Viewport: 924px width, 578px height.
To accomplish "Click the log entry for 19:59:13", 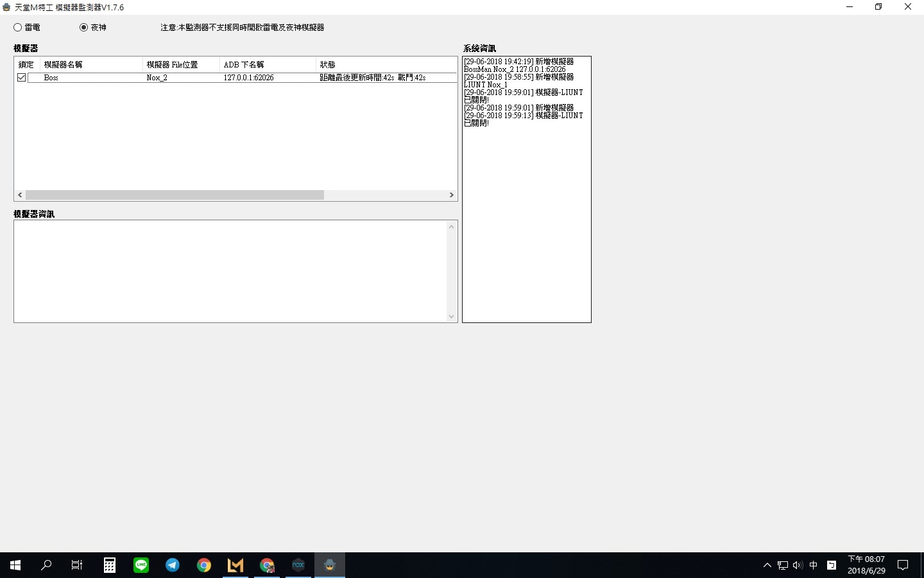I will click(524, 116).
